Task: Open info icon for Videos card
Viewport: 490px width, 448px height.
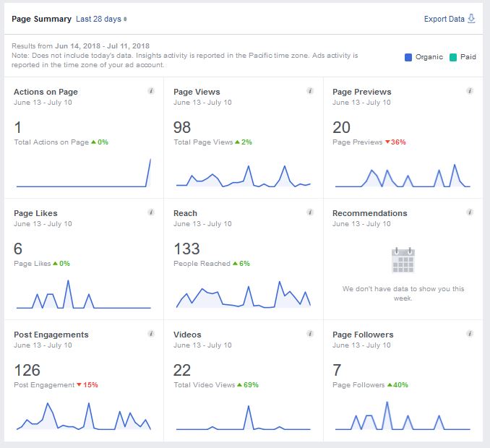Action: [x=310, y=334]
